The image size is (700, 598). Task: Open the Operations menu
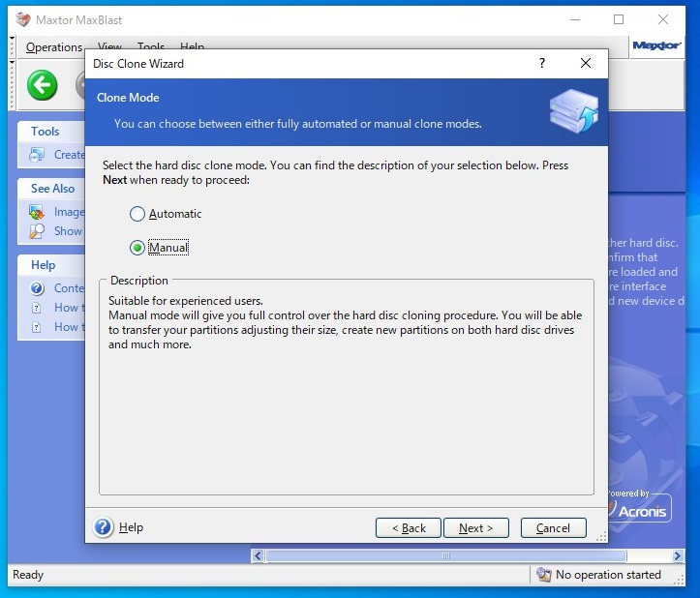[x=54, y=46]
